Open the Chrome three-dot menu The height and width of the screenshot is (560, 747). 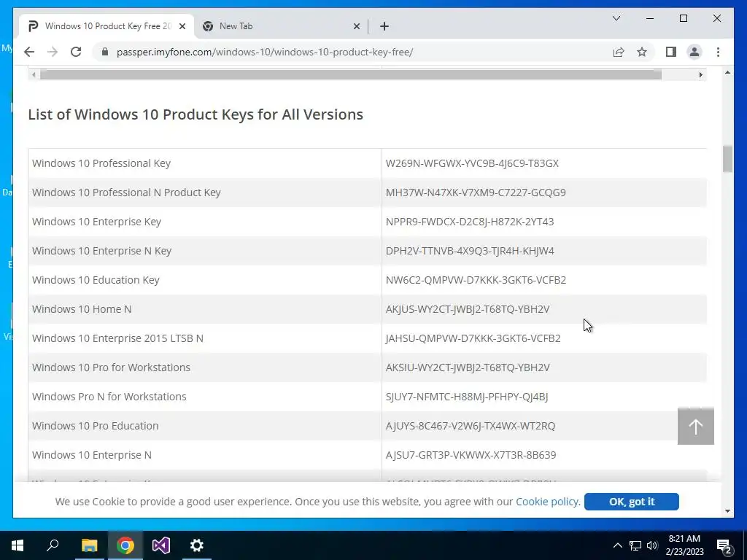coord(718,52)
